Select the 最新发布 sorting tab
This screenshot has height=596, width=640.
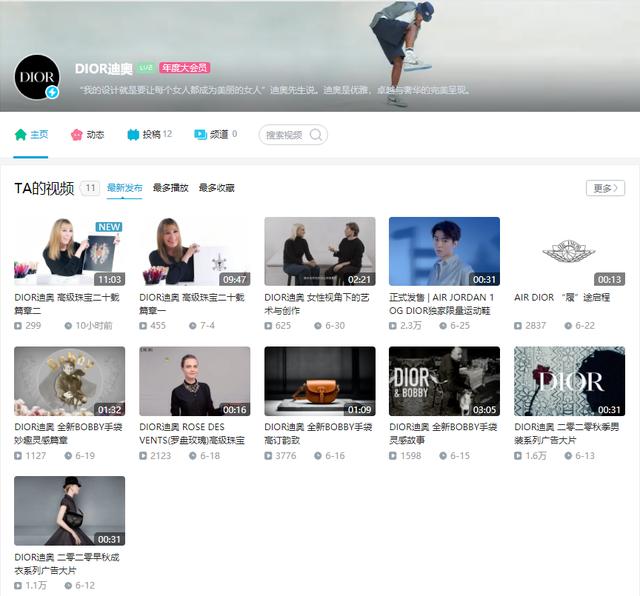coord(124,188)
